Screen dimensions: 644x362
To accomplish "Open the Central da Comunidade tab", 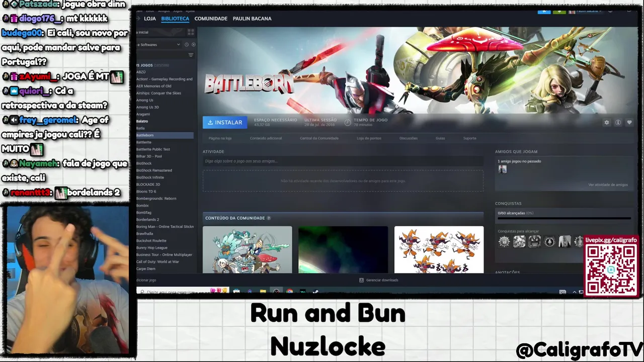I will (319, 138).
